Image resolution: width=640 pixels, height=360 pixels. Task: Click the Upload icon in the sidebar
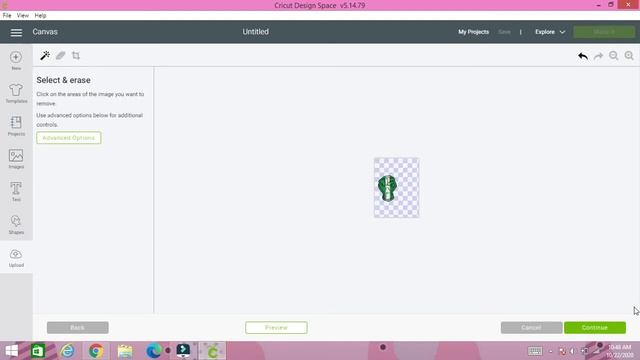(16, 258)
